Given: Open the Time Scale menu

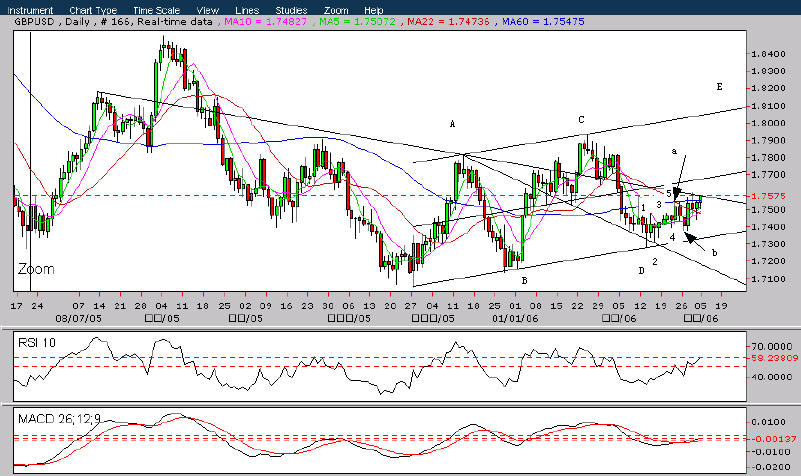Looking at the screenshot, I should click(156, 10).
